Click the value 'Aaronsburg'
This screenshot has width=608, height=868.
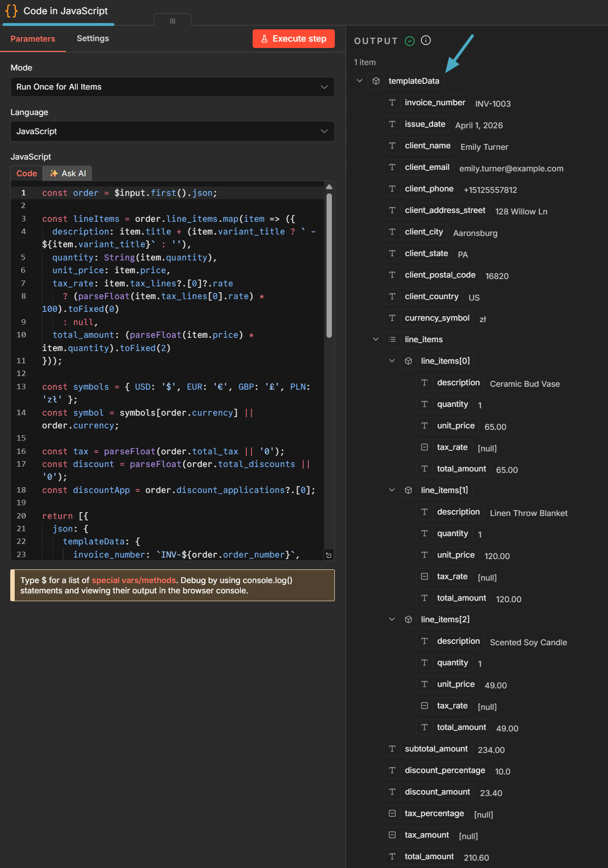tap(475, 233)
